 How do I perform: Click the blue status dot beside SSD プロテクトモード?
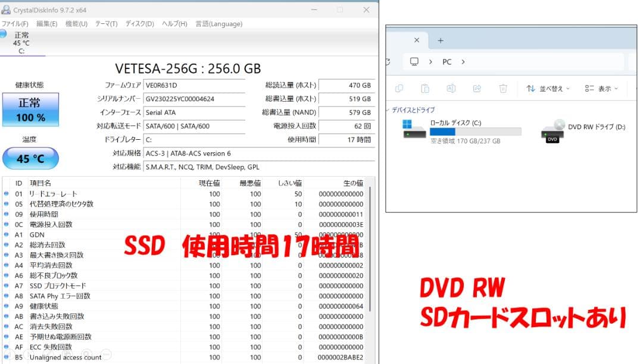(5, 285)
